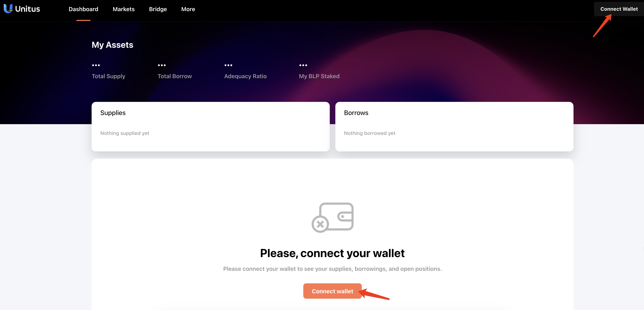Image resolution: width=644 pixels, height=310 pixels.
Task: Click the My Assets heading
Action: [x=112, y=45]
